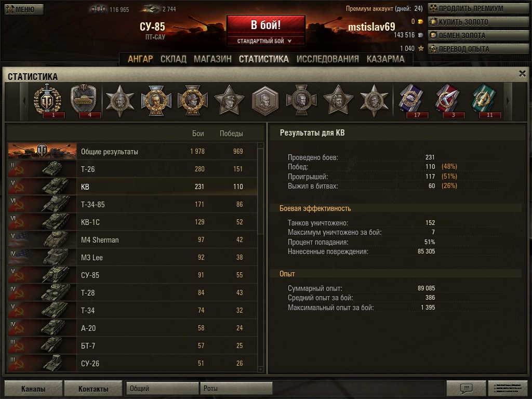The width and height of the screenshot is (532, 399).
Task: Switch to the Исследования tab
Action: click(327, 59)
